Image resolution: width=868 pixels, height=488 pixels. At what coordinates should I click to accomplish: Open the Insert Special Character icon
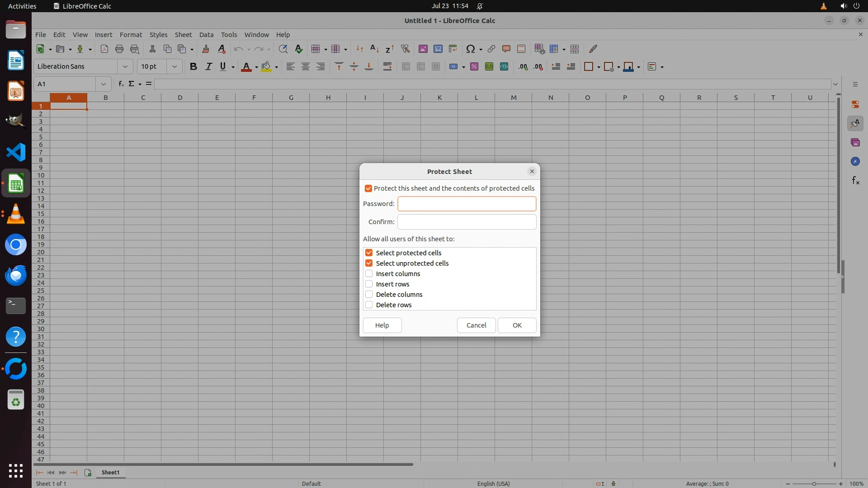click(x=470, y=49)
